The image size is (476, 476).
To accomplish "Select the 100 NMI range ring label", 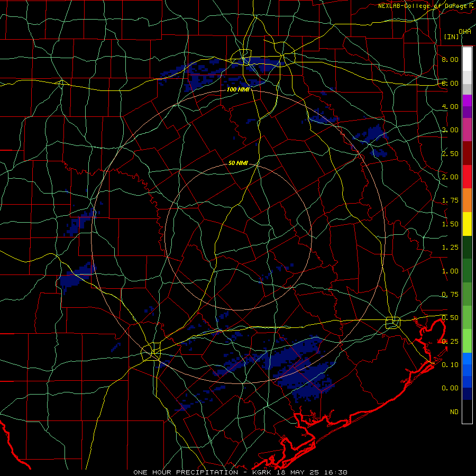I will 238,89.
